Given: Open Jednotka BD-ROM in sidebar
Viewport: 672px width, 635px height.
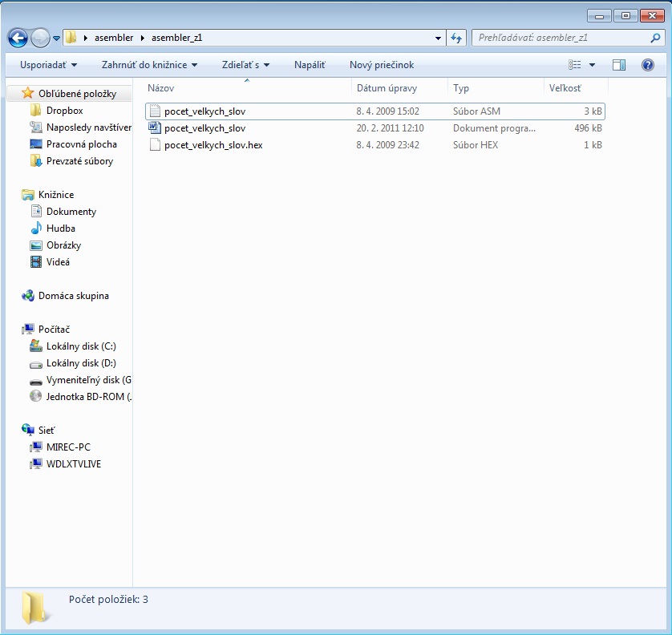Looking at the screenshot, I should point(89,396).
